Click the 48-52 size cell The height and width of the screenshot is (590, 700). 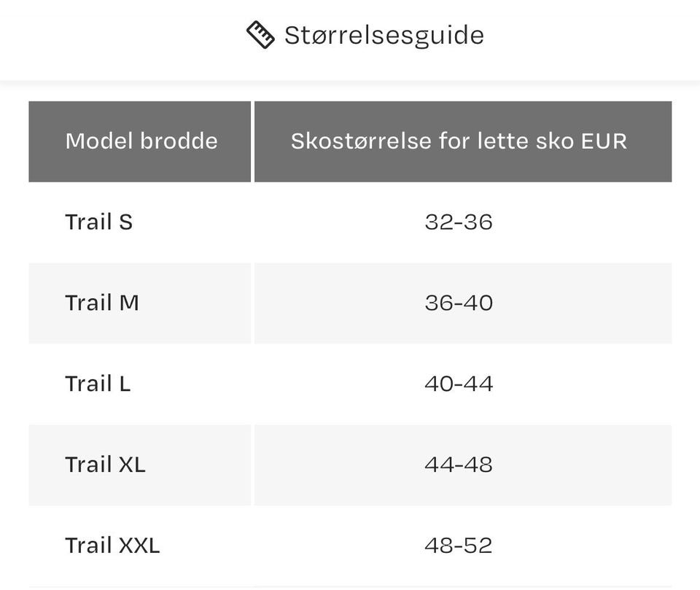point(459,546)
